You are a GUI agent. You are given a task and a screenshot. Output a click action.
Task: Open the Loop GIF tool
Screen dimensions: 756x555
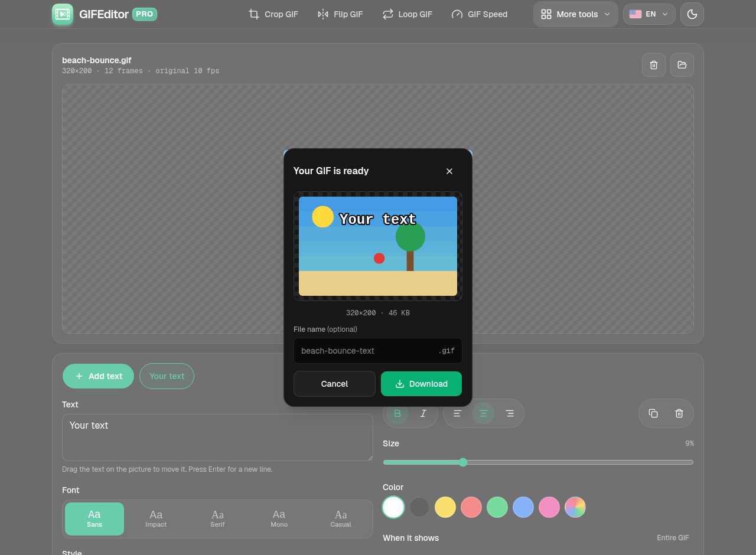408,14
